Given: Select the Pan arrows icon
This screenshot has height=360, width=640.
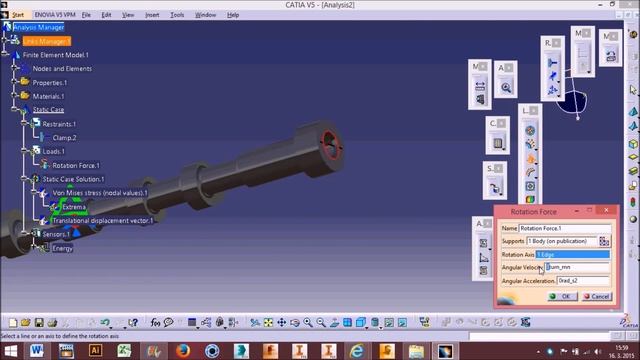Looking at the screenshot, I should pos(282,323).
